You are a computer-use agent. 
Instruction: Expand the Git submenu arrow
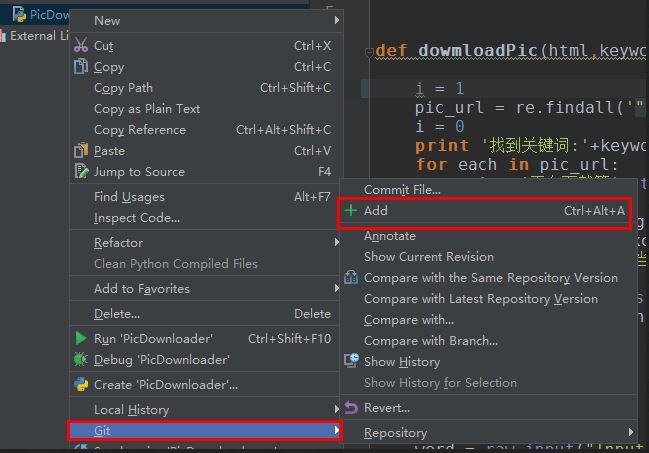tap(337, 430)
